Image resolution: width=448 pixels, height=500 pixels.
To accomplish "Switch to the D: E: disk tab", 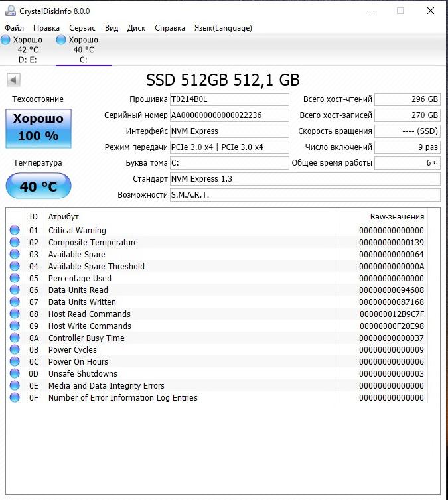I will [x=27, y=50].
